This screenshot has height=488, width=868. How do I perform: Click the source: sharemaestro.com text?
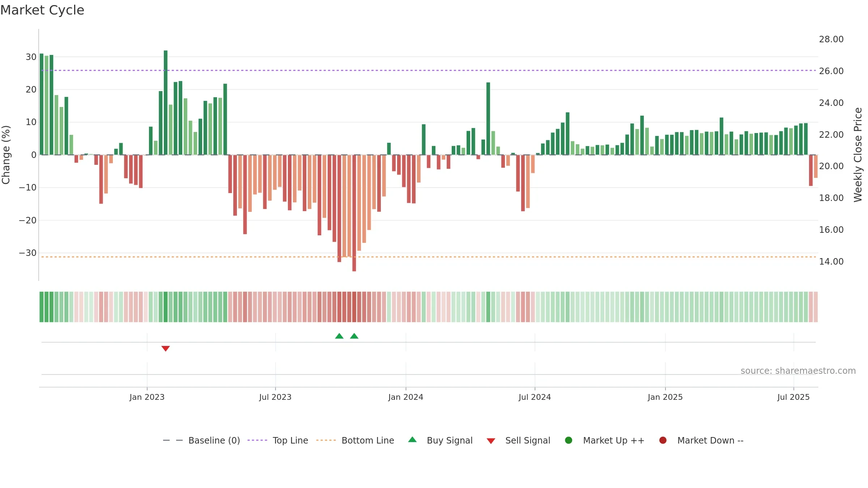(x=798, y=371)
